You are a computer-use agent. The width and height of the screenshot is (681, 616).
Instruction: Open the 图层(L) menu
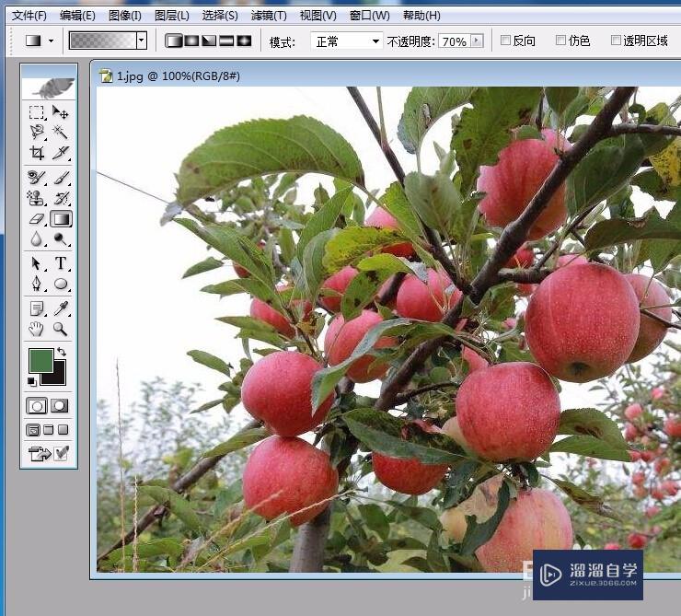(172, 16)
